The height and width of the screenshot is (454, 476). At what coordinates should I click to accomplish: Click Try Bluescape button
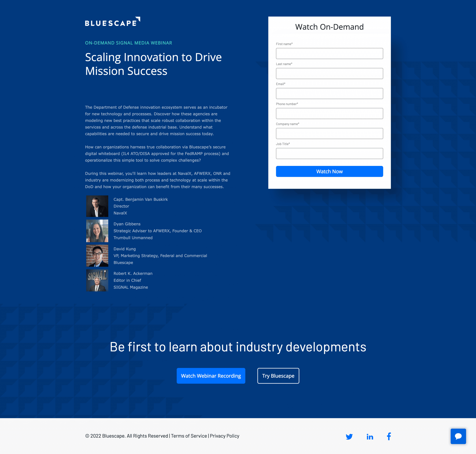pos(278,375)
